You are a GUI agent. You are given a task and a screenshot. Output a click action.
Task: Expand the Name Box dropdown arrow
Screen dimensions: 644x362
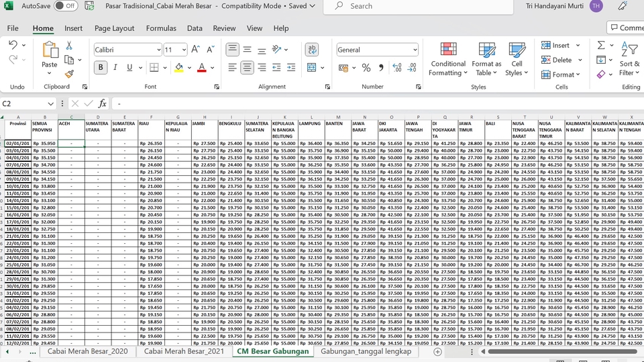click(50, 103)
